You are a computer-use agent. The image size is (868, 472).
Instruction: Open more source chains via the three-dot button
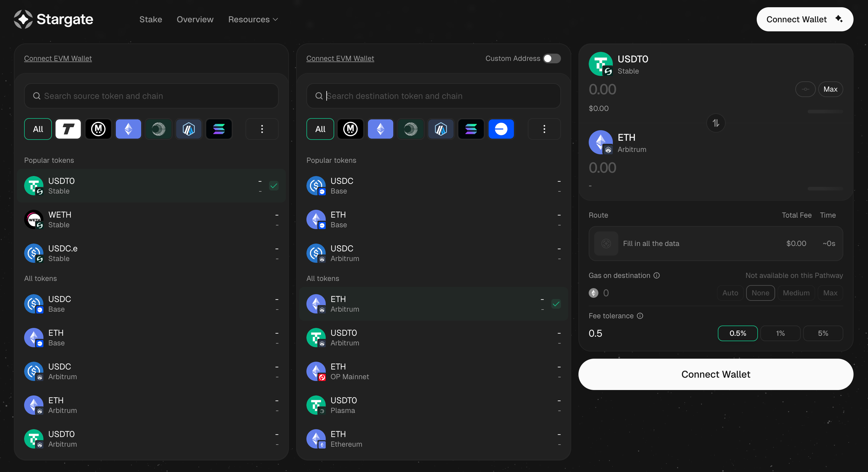[x=262, y=129]
